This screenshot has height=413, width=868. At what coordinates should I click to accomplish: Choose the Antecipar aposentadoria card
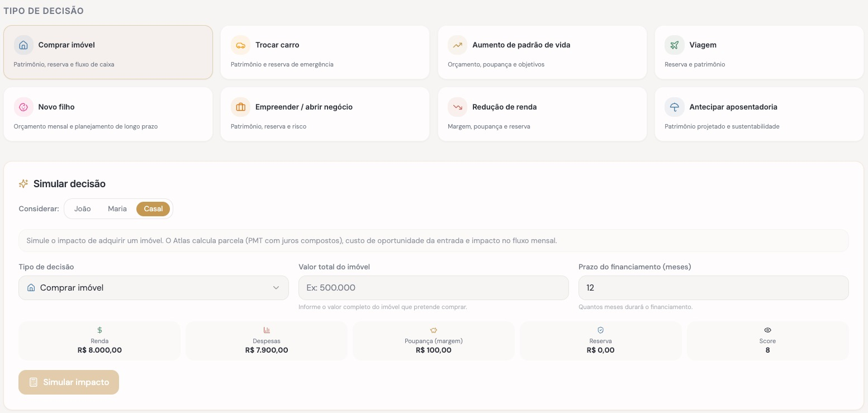[x=759, y=114]
